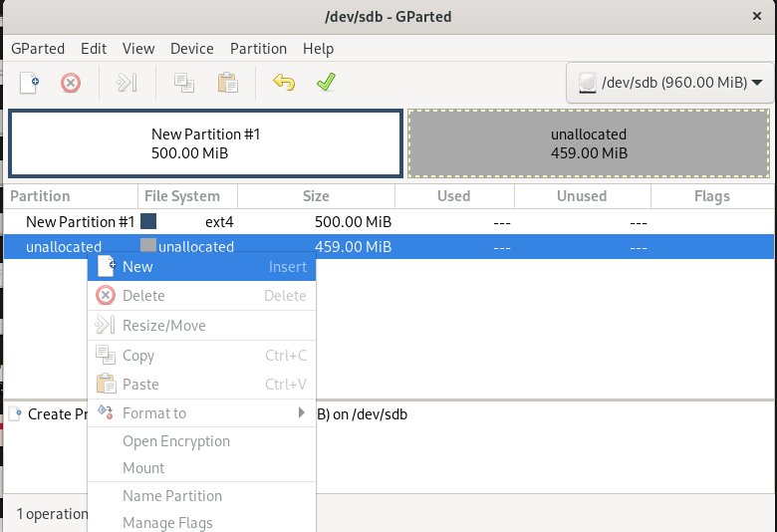This screenshot has height=532, width=777.
Task: Select New Partition #1 block in disk map
Action: [x=204, y=143]
